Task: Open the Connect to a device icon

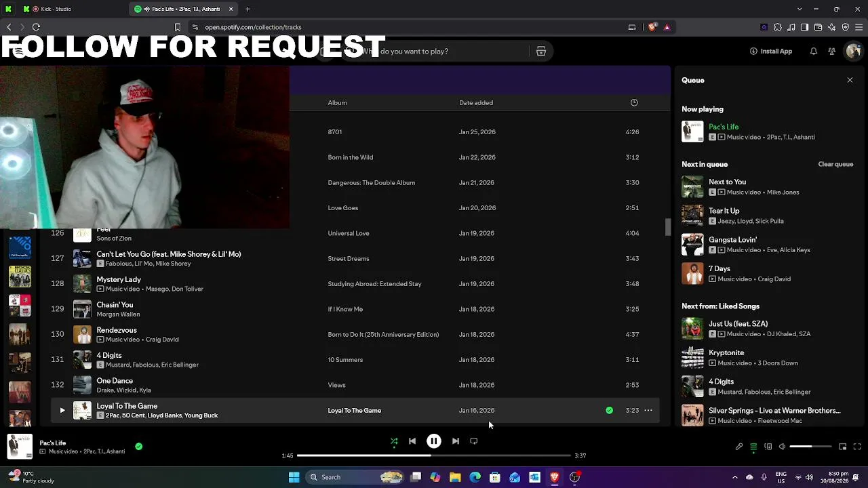Action: [768, 447]
